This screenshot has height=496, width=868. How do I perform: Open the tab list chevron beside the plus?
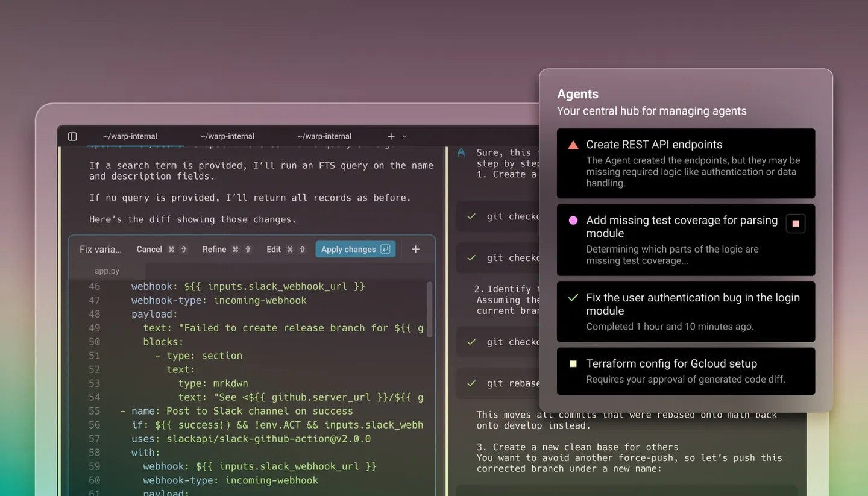pos(404,137)
